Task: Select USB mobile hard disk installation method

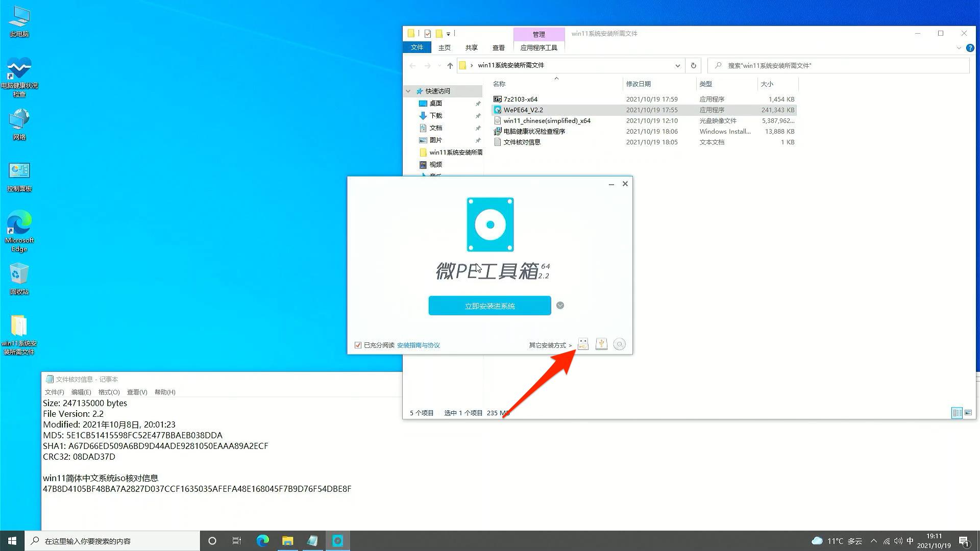Action: (x=601, y=344)
